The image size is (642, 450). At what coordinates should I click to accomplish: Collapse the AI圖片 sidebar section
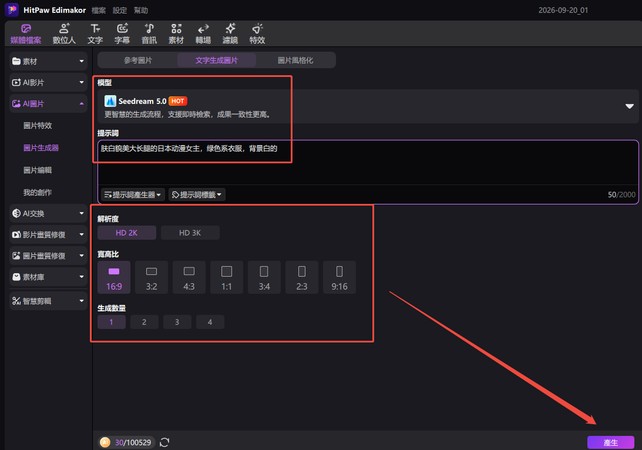point(48,104)
